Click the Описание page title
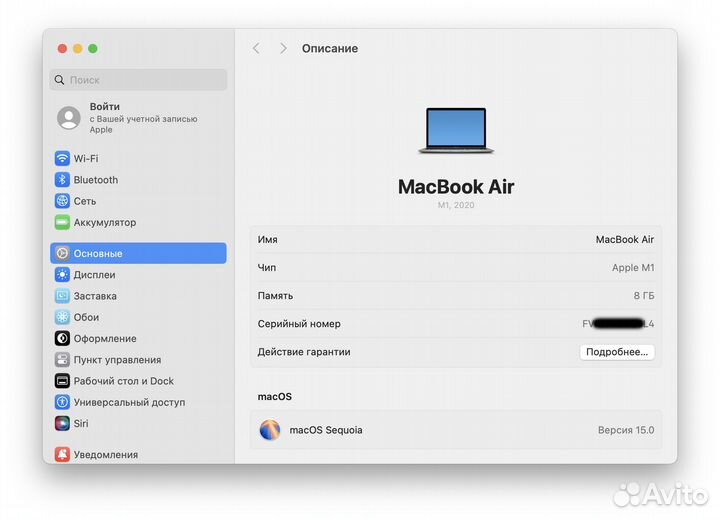Screen dimensions: 720x520 [x=330, y=48]
